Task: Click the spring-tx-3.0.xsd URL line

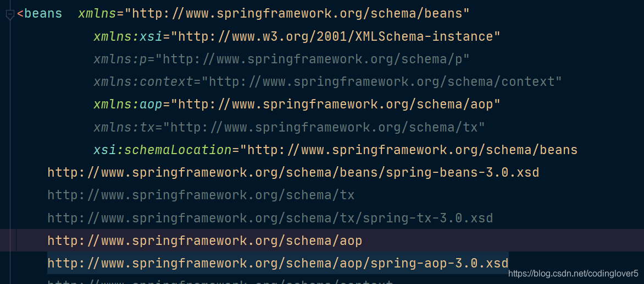Action: 270,218
